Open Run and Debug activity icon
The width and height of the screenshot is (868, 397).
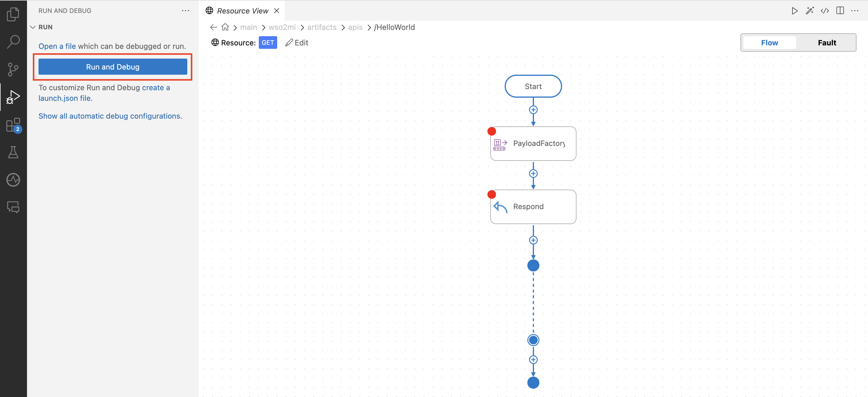(13, 97)
